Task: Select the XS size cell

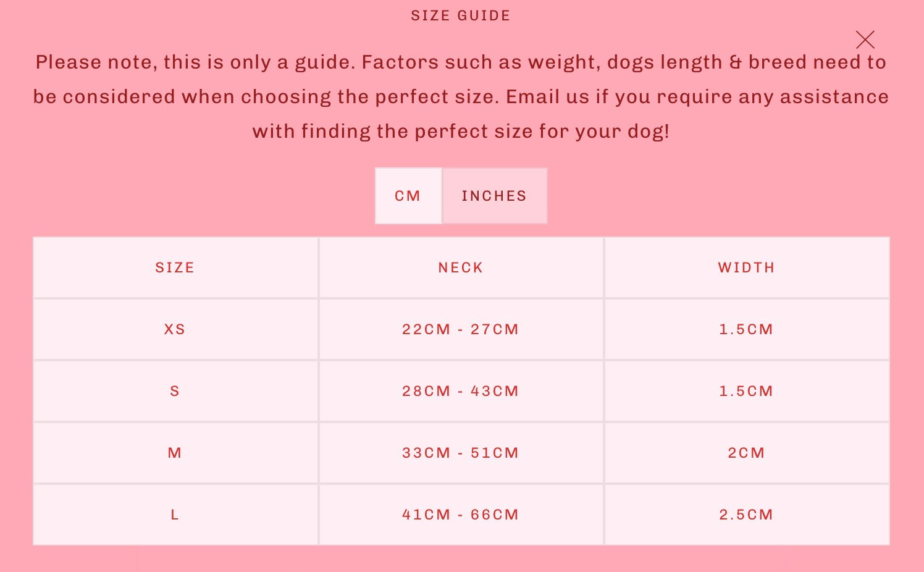Action: (175, 329)
